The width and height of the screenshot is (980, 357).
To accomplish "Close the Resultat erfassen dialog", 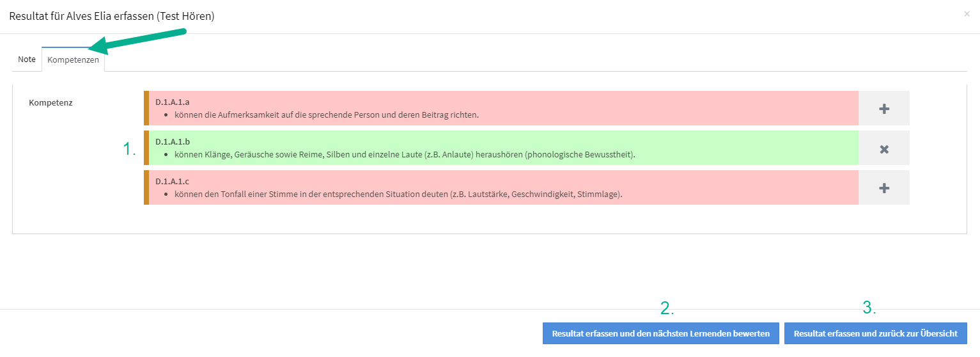I will [967, 13].
